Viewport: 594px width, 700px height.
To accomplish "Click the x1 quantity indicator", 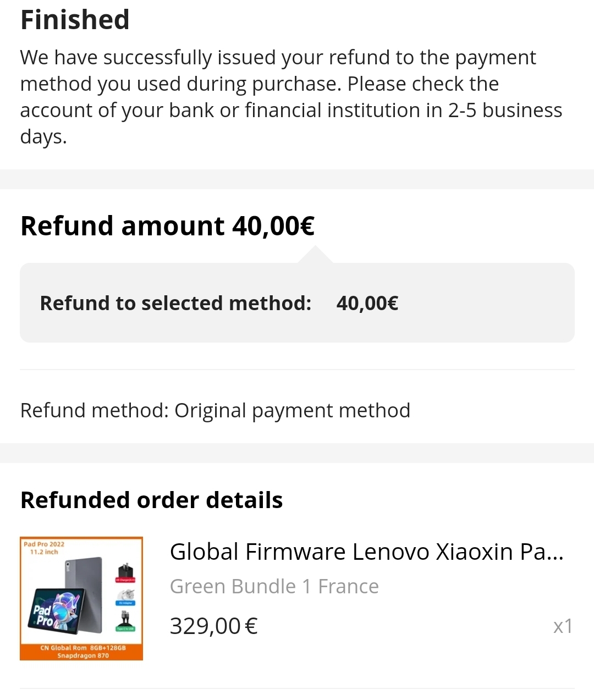I will point(563,626).
